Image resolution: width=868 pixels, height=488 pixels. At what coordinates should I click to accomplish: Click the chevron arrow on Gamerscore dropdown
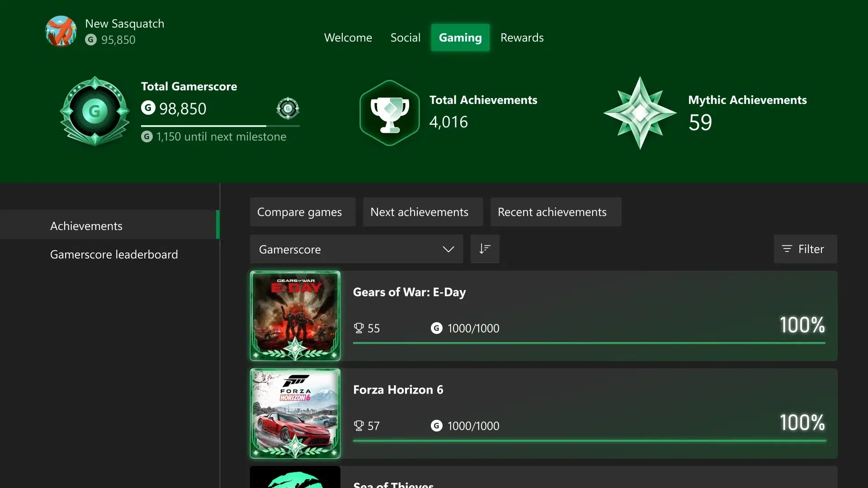[x=448, y=249]
